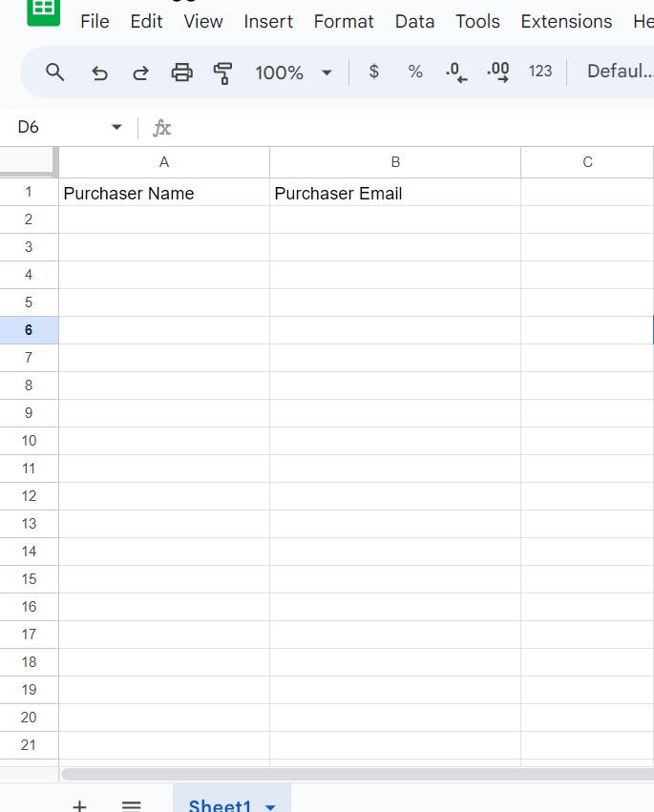The height and width of the screenshot is (812, 654).
Task: Apply percent format icon
Action: pos(415,72)
